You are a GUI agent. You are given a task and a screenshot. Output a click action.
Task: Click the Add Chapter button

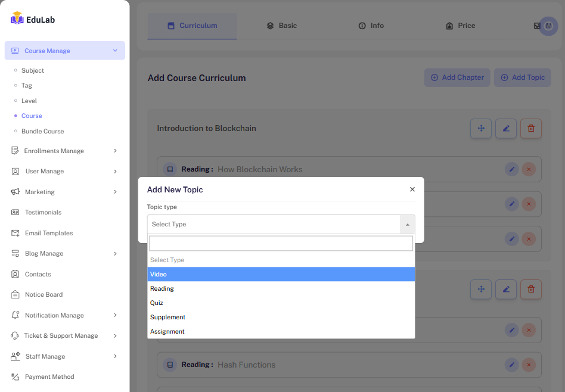[457, 77]
